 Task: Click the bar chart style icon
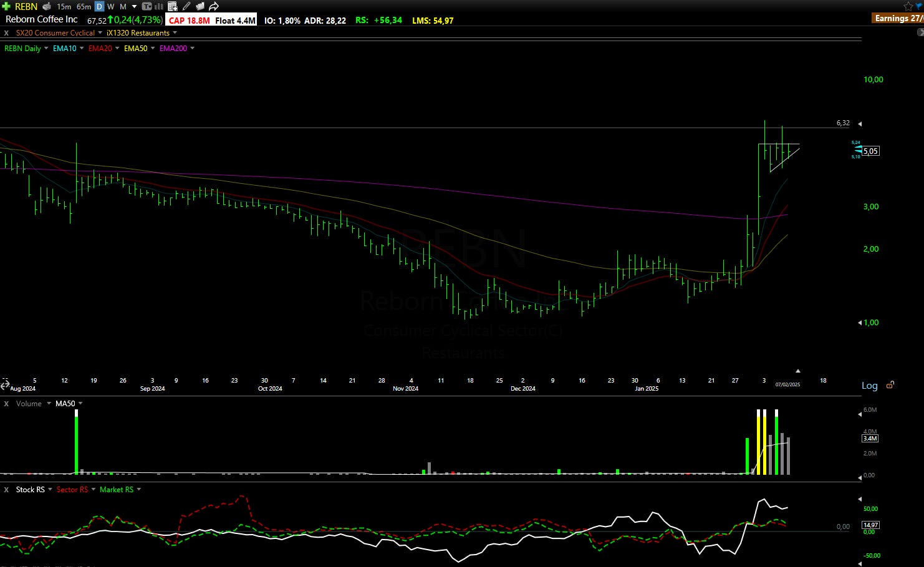pos(158,6)
